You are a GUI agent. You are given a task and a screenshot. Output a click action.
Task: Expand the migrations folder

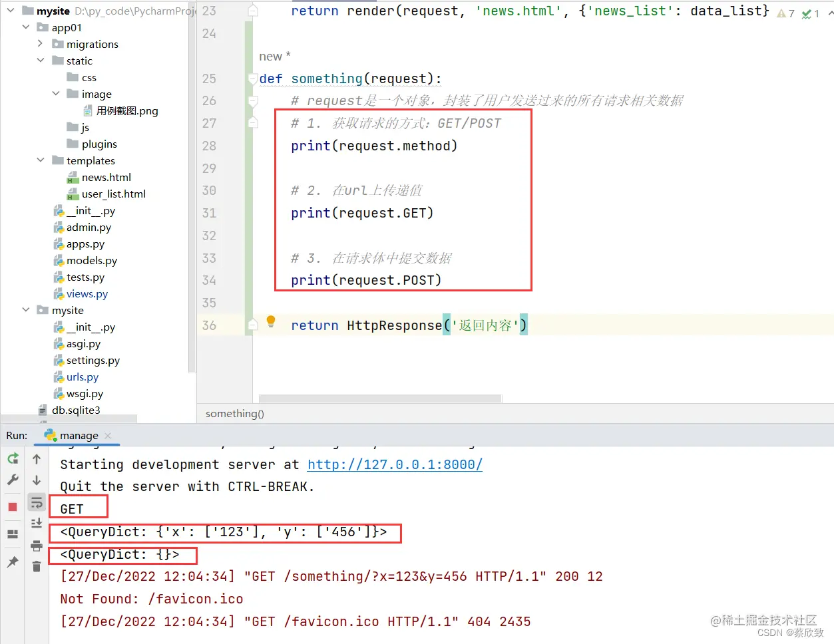pos(41,44)
